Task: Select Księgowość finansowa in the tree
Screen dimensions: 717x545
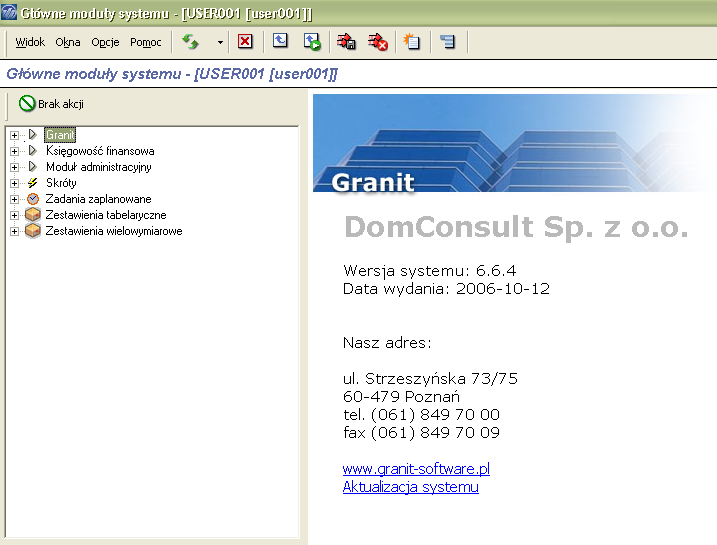Action: pyautogui.click(x=100, y=151)
